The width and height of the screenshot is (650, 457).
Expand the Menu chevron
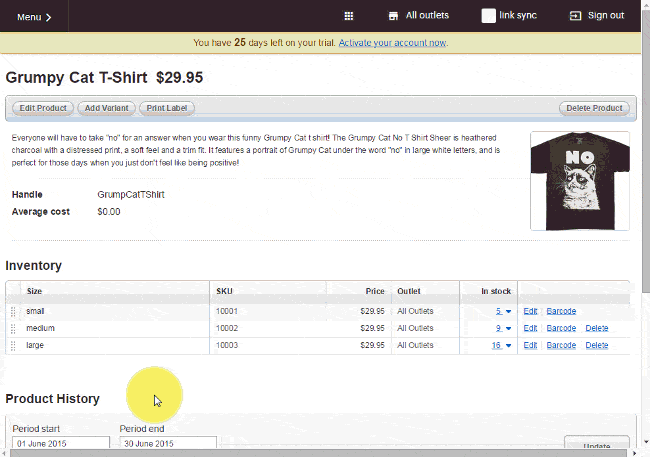tap(48, 17)
